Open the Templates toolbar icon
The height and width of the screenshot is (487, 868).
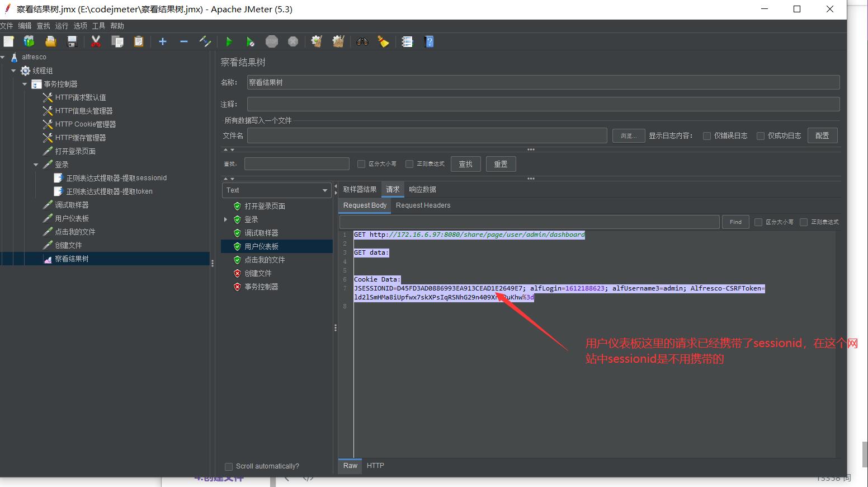point(29,41)
